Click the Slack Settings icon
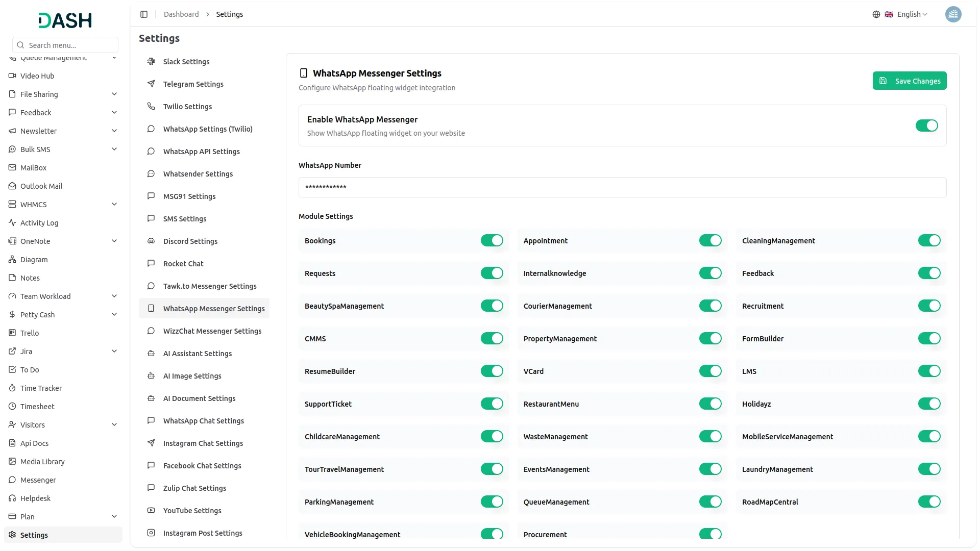 click(151, 62)
